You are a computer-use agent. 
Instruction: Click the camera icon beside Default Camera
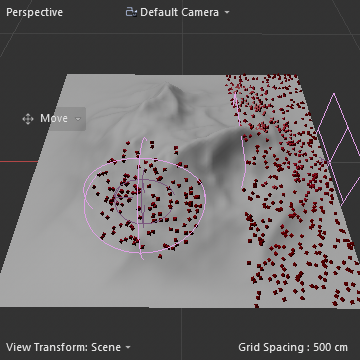click(131, 12)
